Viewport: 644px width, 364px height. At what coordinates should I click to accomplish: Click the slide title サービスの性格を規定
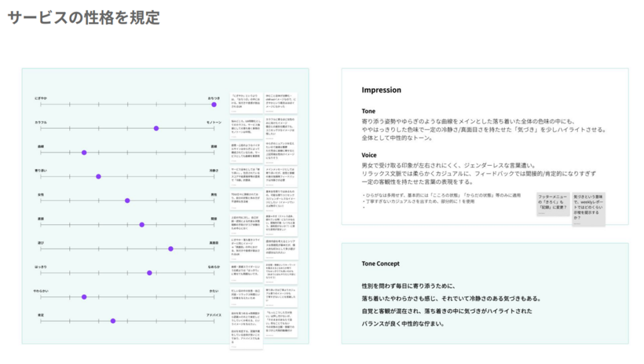pos(84,18)
